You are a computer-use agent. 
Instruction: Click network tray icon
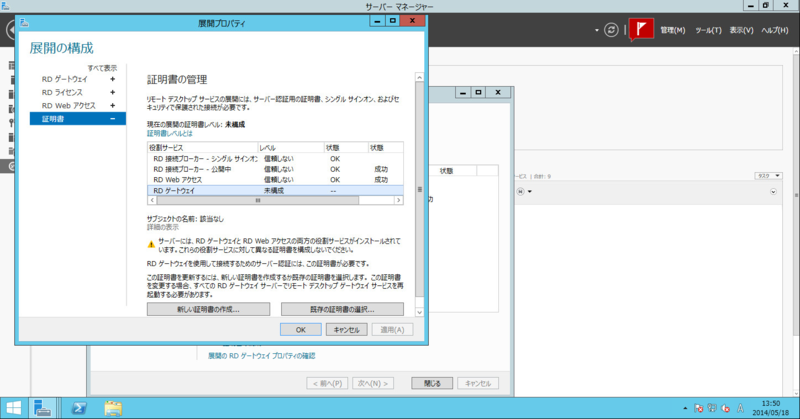coord(712,408)
